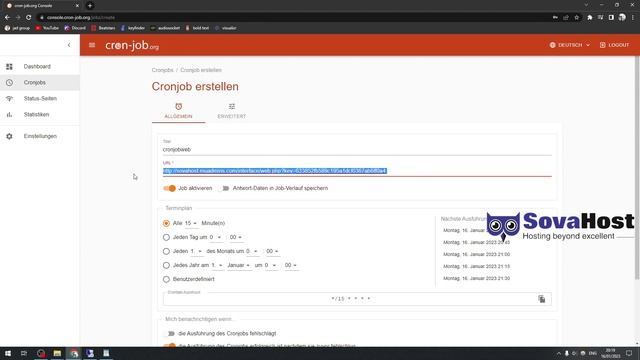640x360 pixels.
Task: Open the hamburger menu in the header
Action: tap(92, 45)
